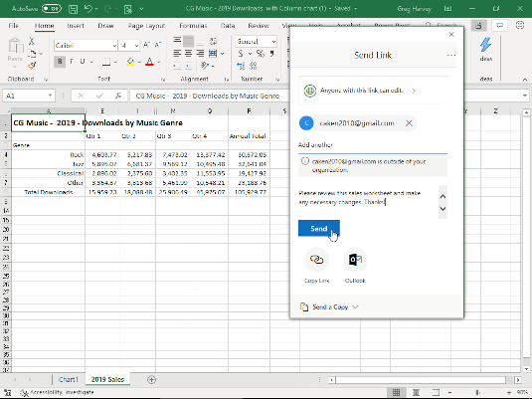This screenshot has height=399, width=532.
Task: Open 'Anyone with this link can edit' settings
Action: (373, 91)
